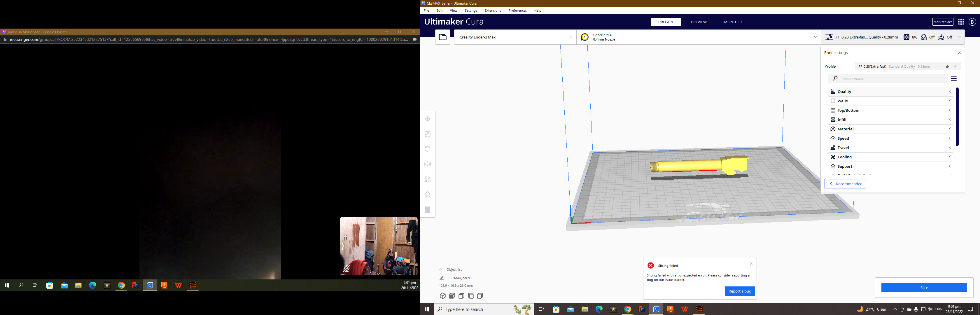Open the FF_0.28(Extra-fast) profile dropdown

pos(908,66)
